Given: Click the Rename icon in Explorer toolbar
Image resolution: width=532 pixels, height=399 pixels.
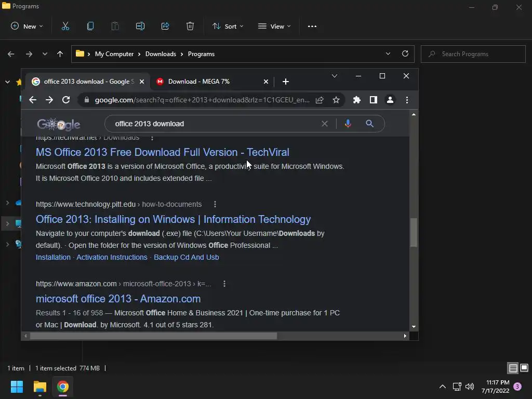Looking at the screenshot, I should [x=140, y=26].
